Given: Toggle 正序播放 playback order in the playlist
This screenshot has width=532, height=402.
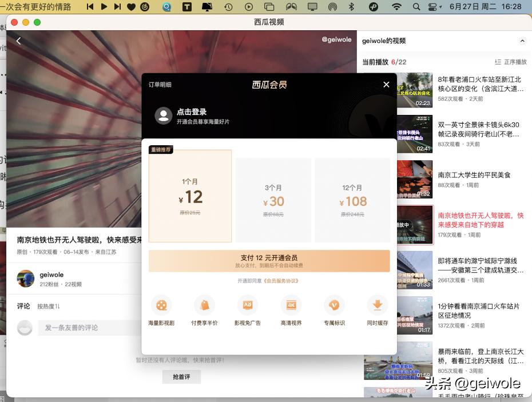Looking at the screenshot, I should 510,62.
